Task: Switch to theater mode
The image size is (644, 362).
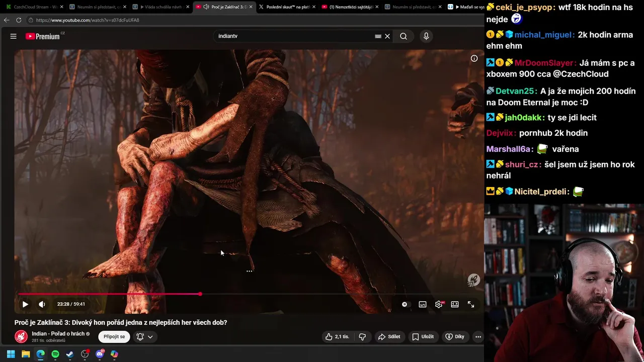Action: [455, 304]
